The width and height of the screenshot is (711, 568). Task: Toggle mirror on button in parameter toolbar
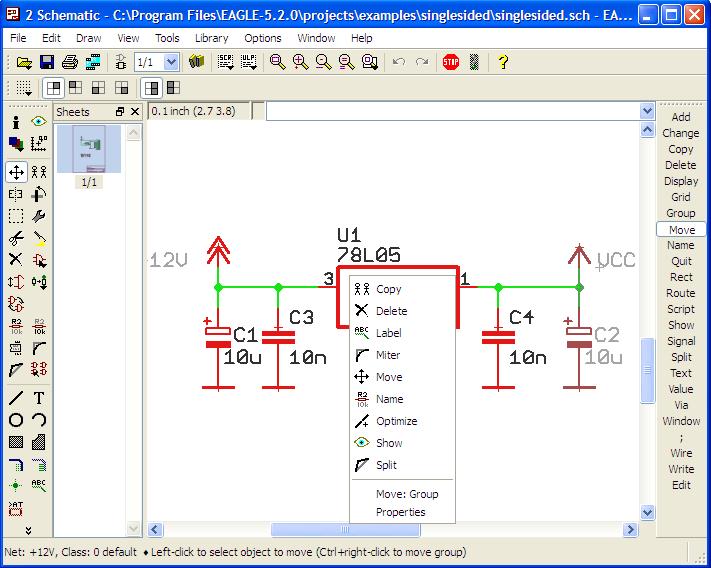[x=174, y=88]
